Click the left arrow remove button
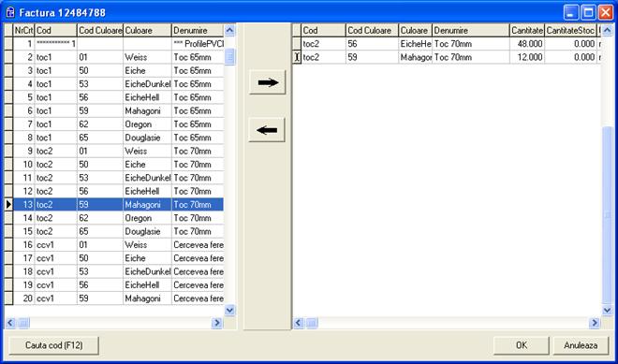The width and height of the screenshot is (618, 364). pyautogui.click(x=267, y=130)
